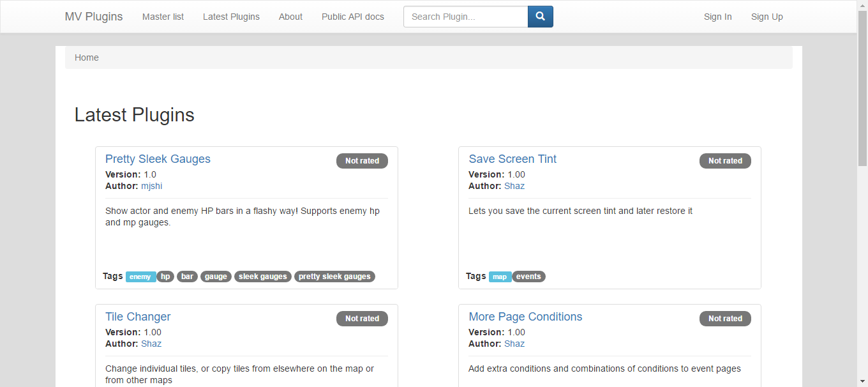Click Sign In
This screenshot has height=387, width=868.
pyautogui.click(x=717, y=17)
